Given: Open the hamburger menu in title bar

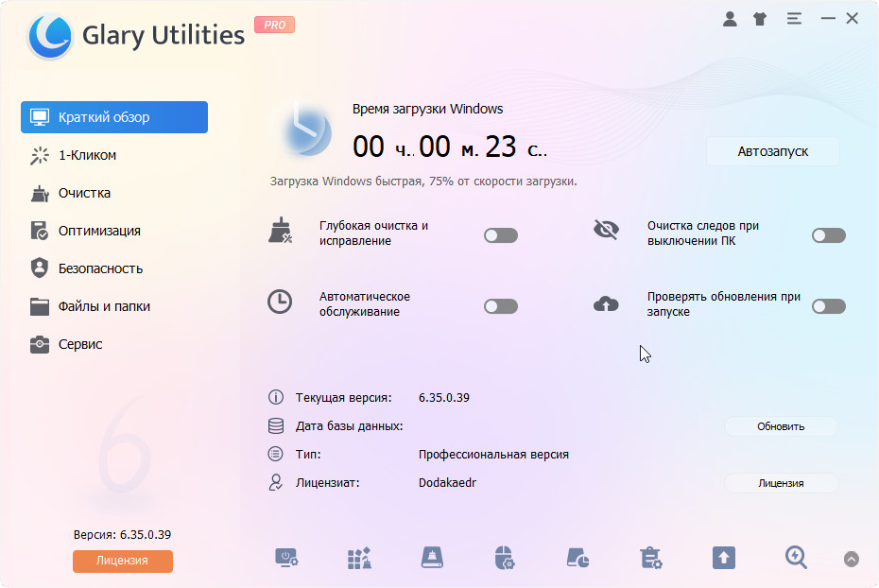Looking at the screenshot, I should tap(793, 18).
